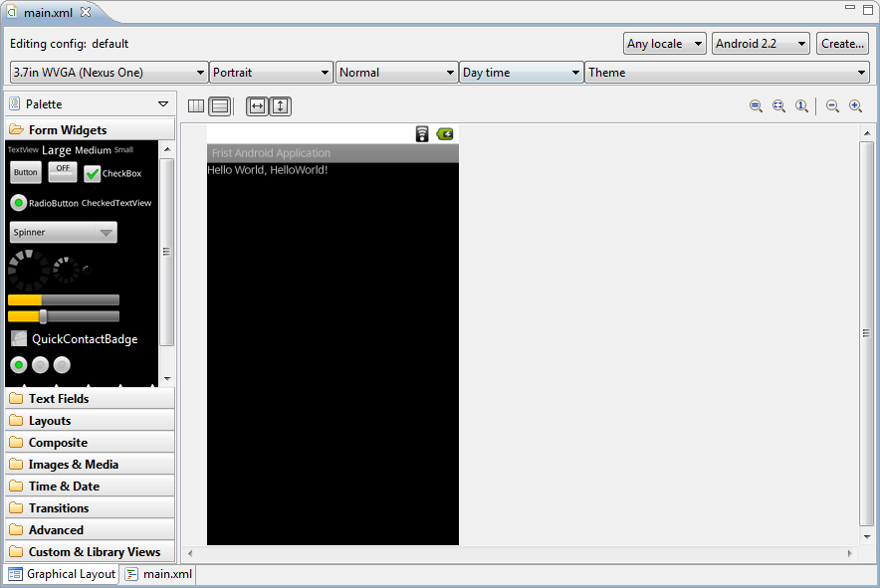Select the QuickContactBadge widget
This screenshot has width=880, height=588.
click(74, 339)
